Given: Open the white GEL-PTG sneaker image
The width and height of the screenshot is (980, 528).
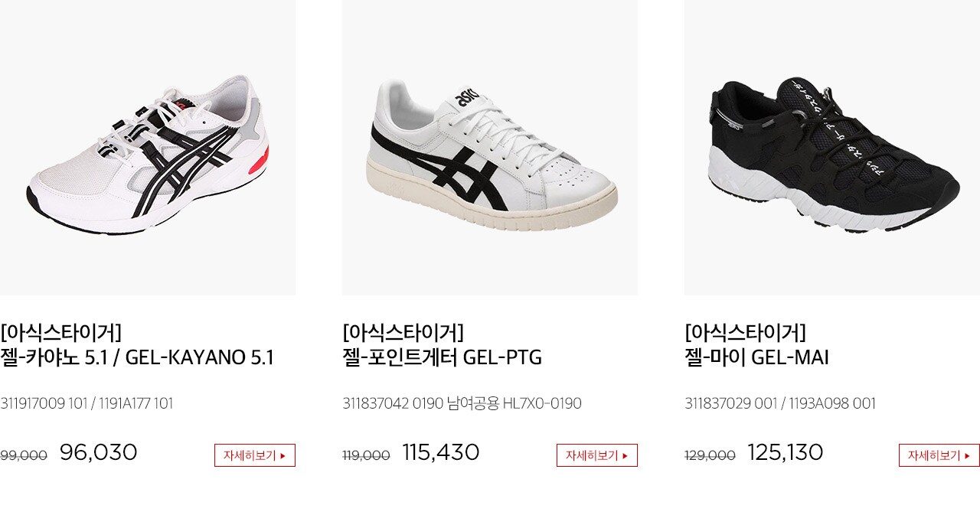Looking at the screenshot, I should tap(490, 148).
